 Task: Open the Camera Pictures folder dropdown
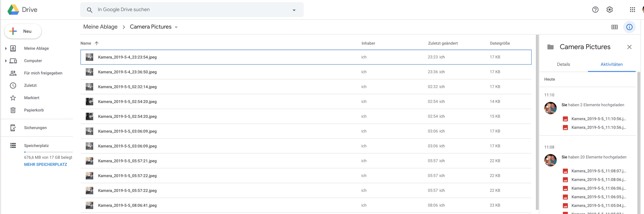click(176, 27)
